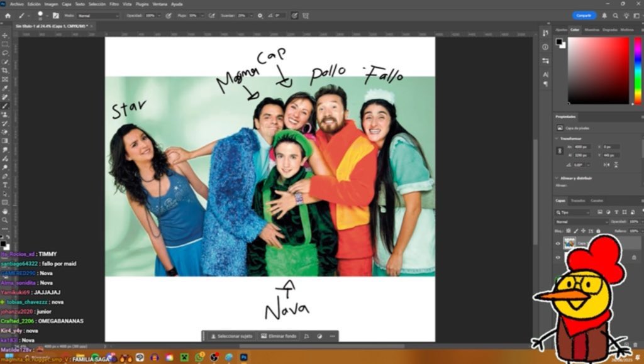Viewport: 644px width, 364px height.
Task: Select the Move tool
Action: click(5, 36)
